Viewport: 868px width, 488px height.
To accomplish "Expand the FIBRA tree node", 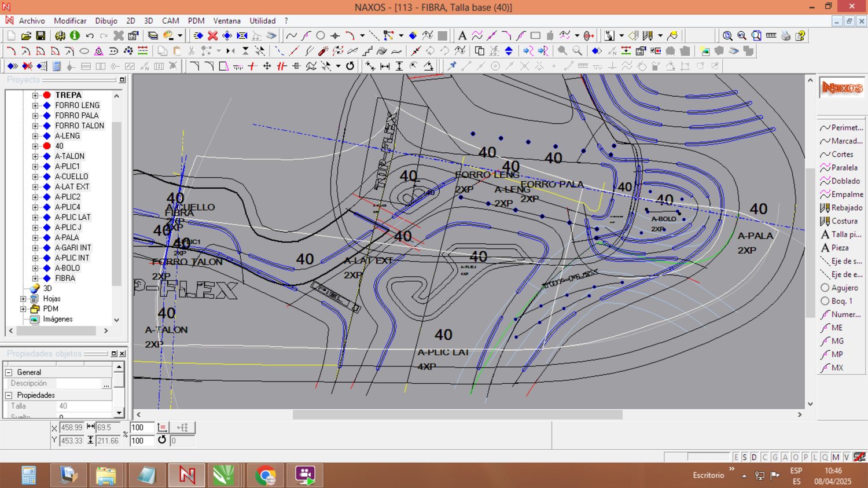I will click(x=35, y=278).
